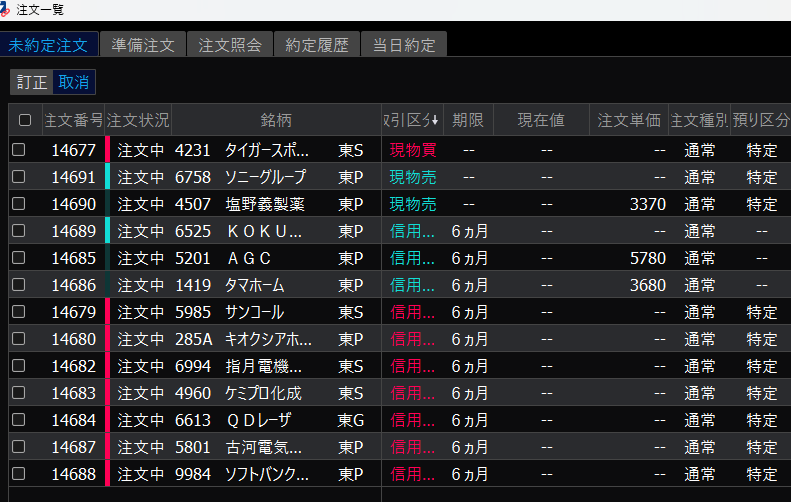Toggle checkbox for order 14688 ソフトバンク
Viewport: 791px width, 502px height.
point(19,473)
